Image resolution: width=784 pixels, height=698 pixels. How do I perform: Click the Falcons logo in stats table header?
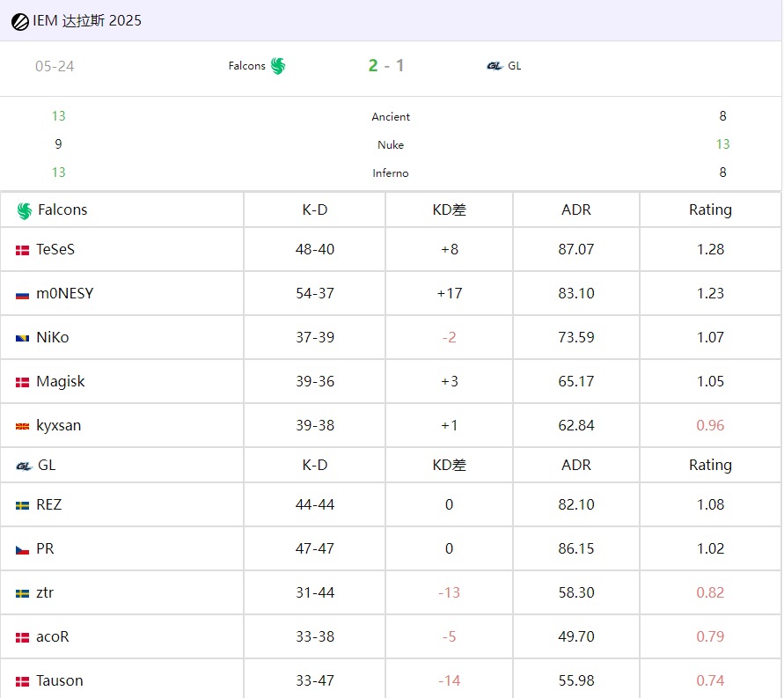click(24, 210)
